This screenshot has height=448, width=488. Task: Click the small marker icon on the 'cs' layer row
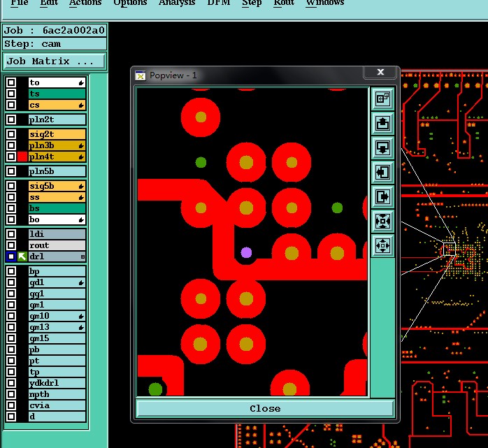[81, 106]
